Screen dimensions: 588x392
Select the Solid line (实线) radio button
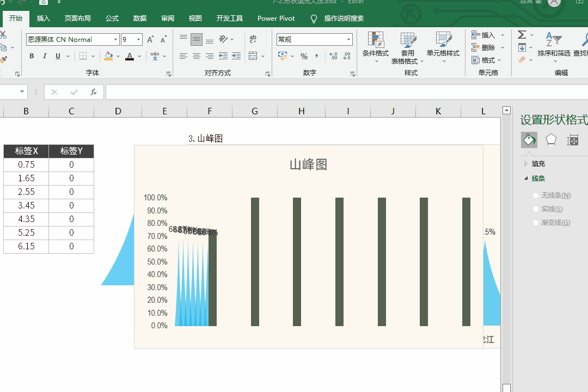click(536, 209)
